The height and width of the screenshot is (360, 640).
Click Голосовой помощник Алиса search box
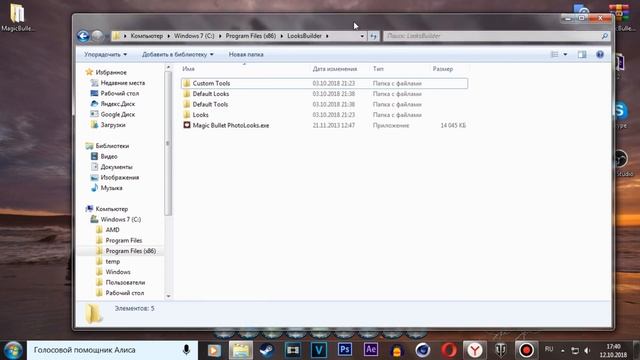coord(112,350)
